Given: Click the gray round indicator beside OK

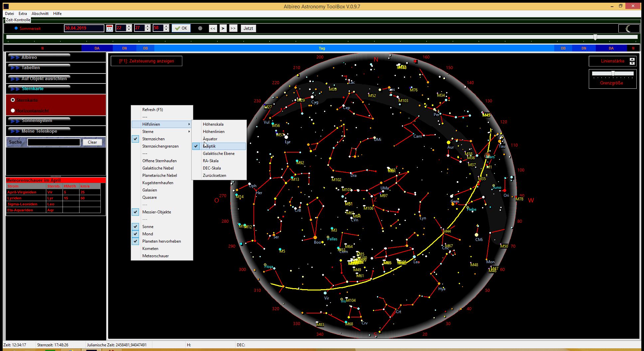Looking at the screenshot, I should [200, 28].
